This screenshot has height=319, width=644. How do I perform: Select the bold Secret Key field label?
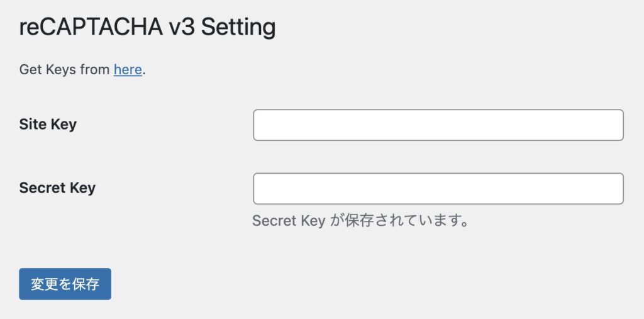(57, 188)
